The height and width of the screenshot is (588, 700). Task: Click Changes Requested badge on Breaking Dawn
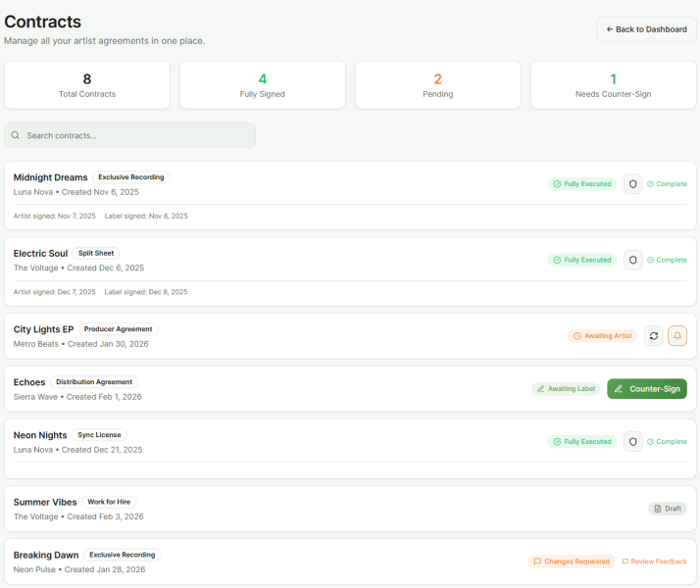pyautogui.click(x=571, y=562)
